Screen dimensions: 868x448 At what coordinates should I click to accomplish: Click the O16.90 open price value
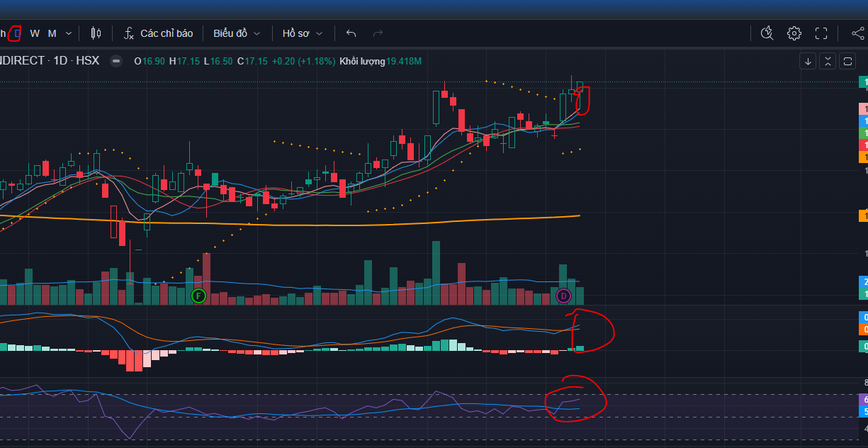pos(150,62)
